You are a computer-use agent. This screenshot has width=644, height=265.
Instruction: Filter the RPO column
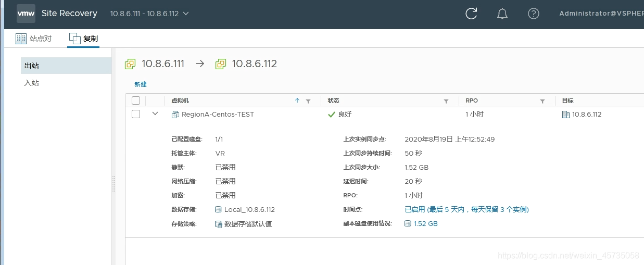[x=542, y=101]
